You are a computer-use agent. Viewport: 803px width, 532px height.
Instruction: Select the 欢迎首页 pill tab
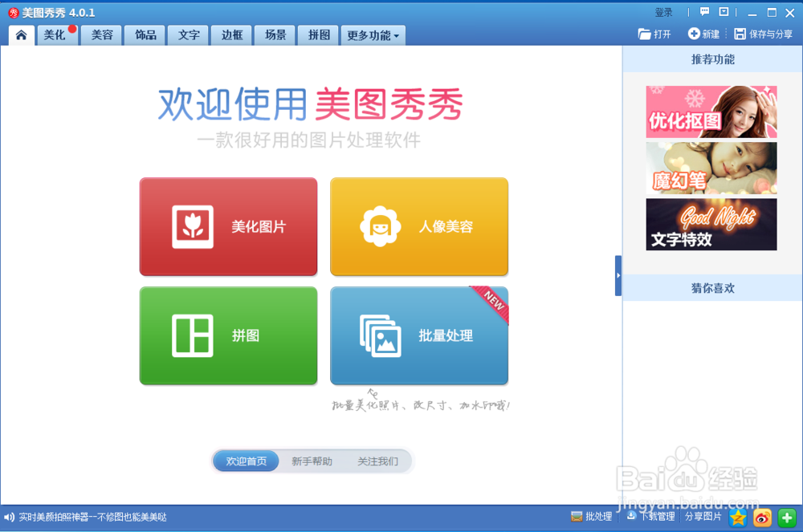247,461
